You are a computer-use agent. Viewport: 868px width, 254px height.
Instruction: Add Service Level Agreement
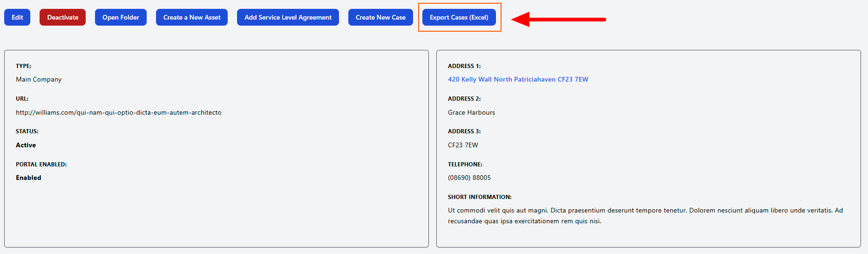(x=288, y=17)
